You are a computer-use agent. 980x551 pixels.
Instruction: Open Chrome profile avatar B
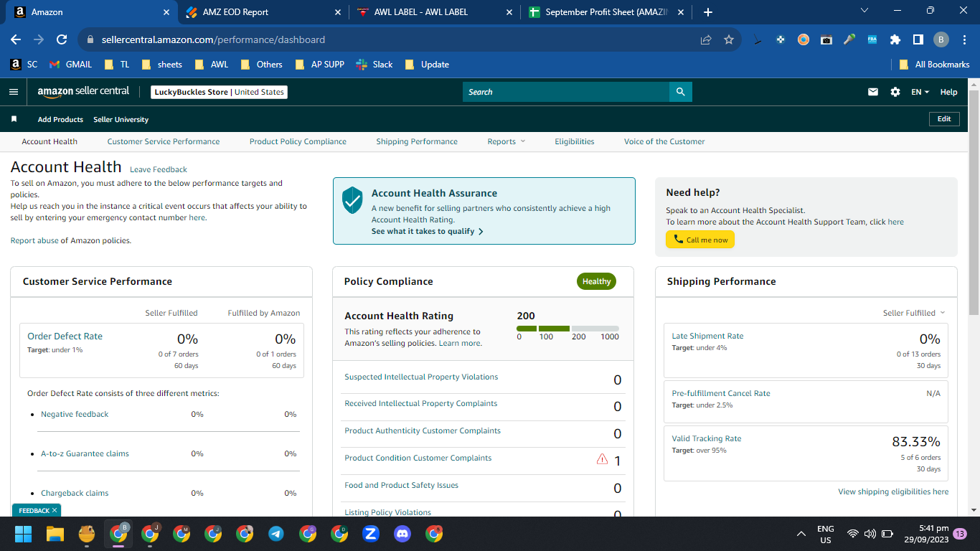click(x=941, y=39)
